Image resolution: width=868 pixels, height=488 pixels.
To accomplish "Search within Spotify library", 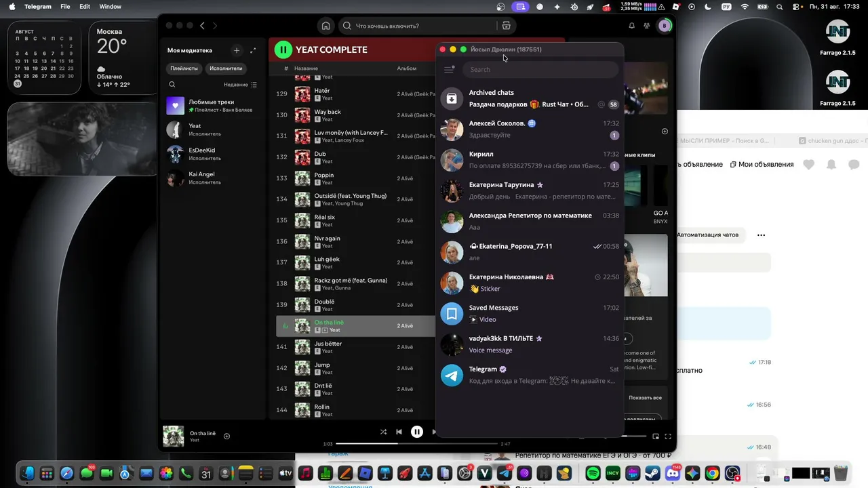I will 172,85.
